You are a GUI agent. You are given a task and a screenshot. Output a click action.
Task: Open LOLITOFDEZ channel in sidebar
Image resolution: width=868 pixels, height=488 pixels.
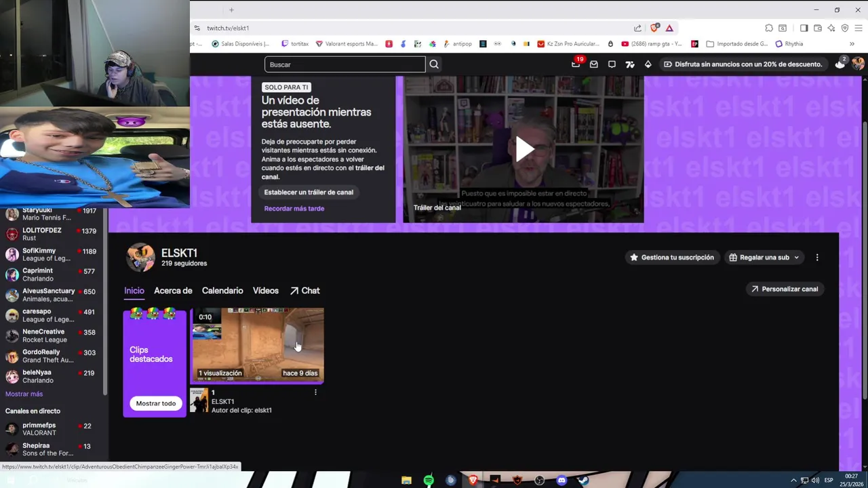(52, 234)
